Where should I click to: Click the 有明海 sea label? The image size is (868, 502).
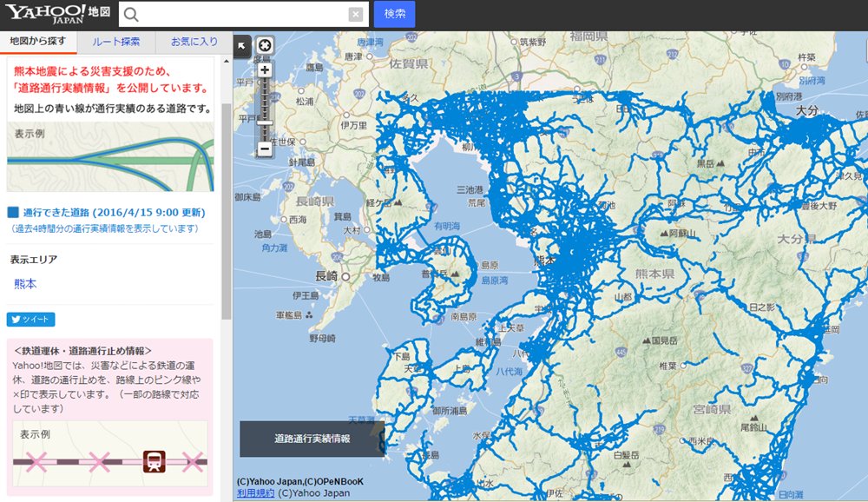coord(447,226)
